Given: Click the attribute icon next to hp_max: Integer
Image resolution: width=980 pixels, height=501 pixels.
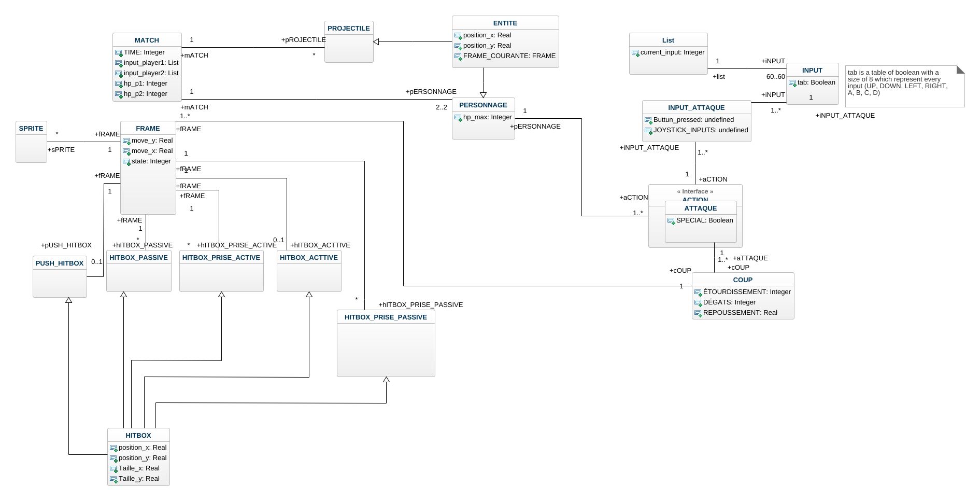Looking at the screenshot, I should click(x=458, y=118).
